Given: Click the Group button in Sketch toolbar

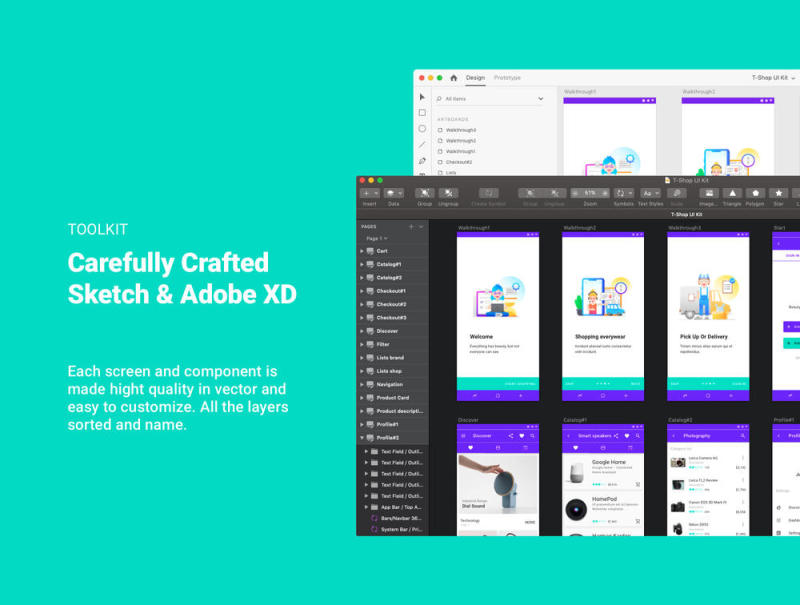Looking at the screenshot, I should (425, 193).
